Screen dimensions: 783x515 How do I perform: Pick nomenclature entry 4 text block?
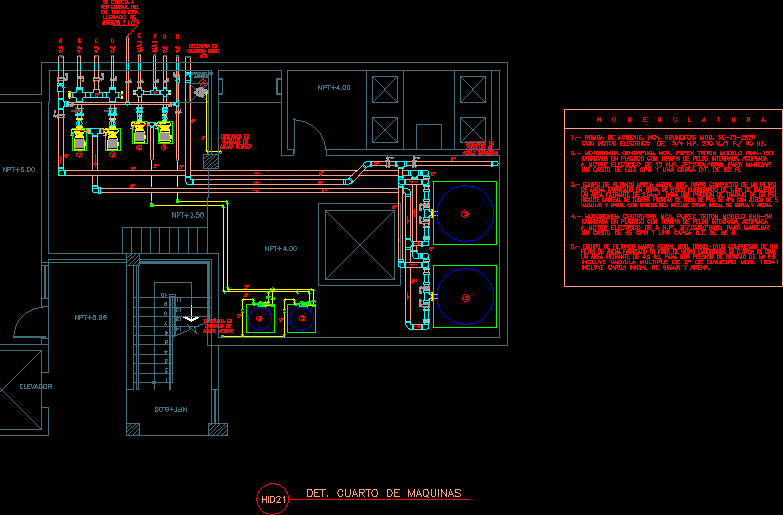pyautogui.click(x=672, y=225)
